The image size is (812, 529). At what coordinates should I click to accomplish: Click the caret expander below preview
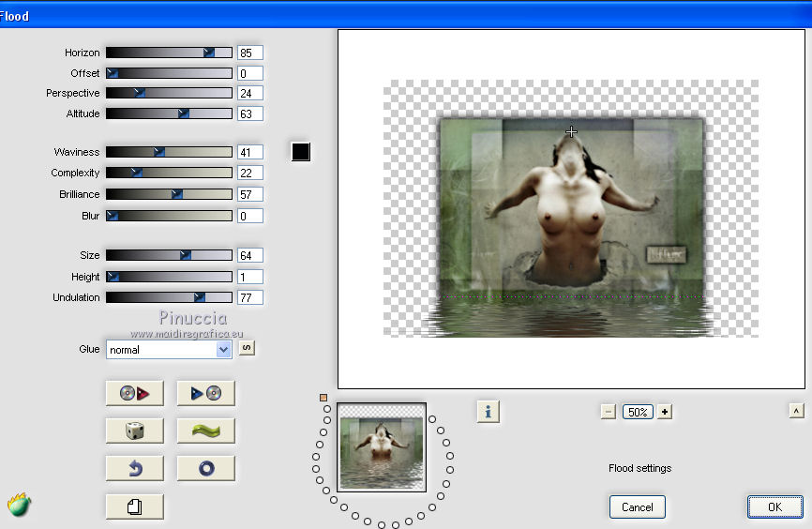[796, 411]
